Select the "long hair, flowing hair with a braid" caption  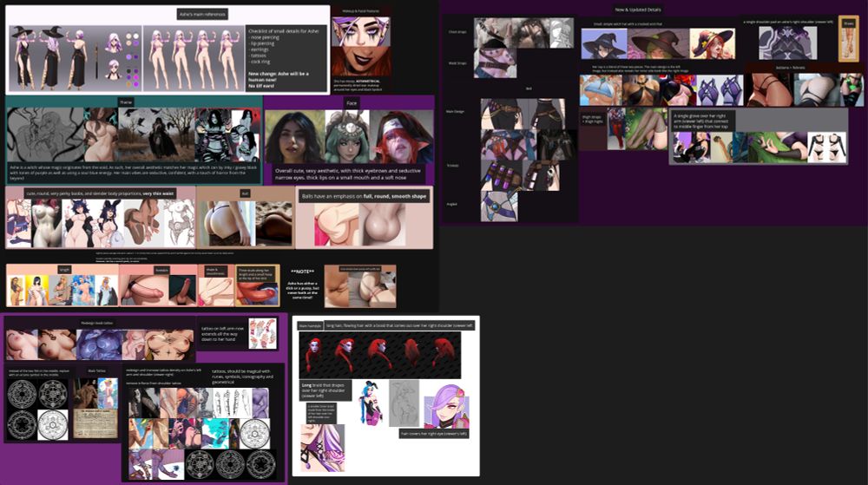click(399, 325)
